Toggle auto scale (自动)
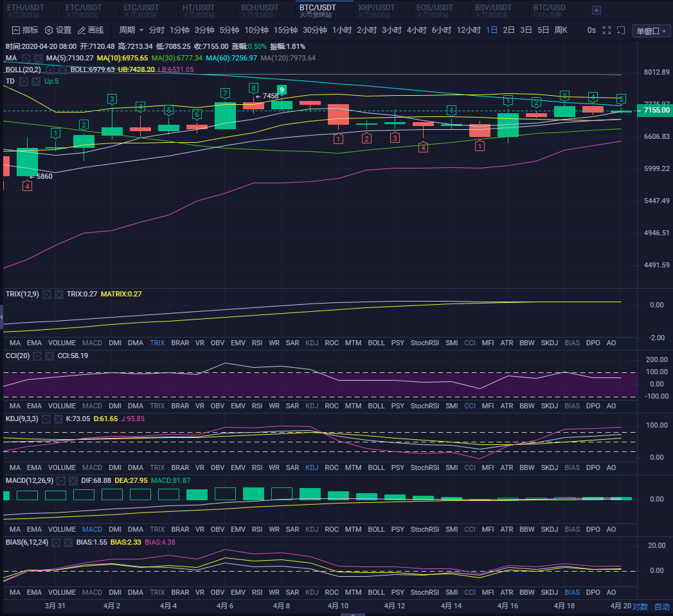 [x=661, y=606]
